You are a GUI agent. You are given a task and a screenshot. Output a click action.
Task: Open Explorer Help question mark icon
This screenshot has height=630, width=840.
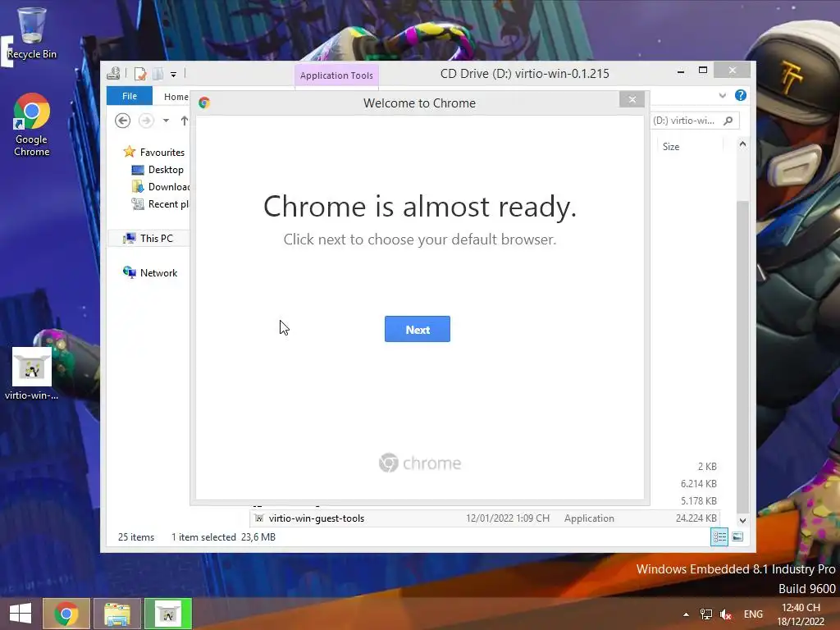tap(741, 95)
